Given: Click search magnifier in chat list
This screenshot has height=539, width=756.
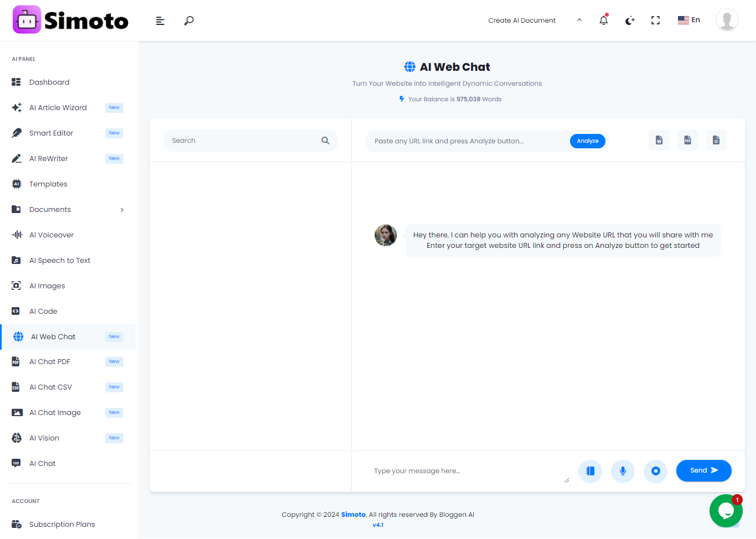Looking at the screenshot, I should [x=325, y=141].
